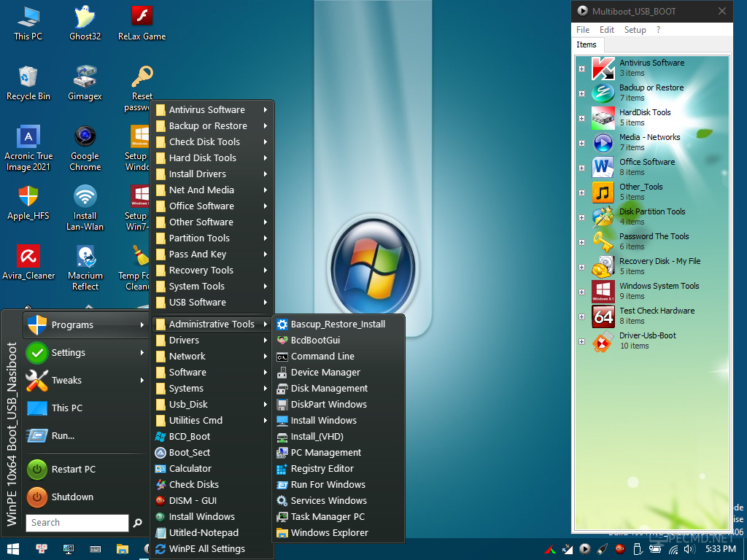Click Restart PC in start menu

(86, 470)
